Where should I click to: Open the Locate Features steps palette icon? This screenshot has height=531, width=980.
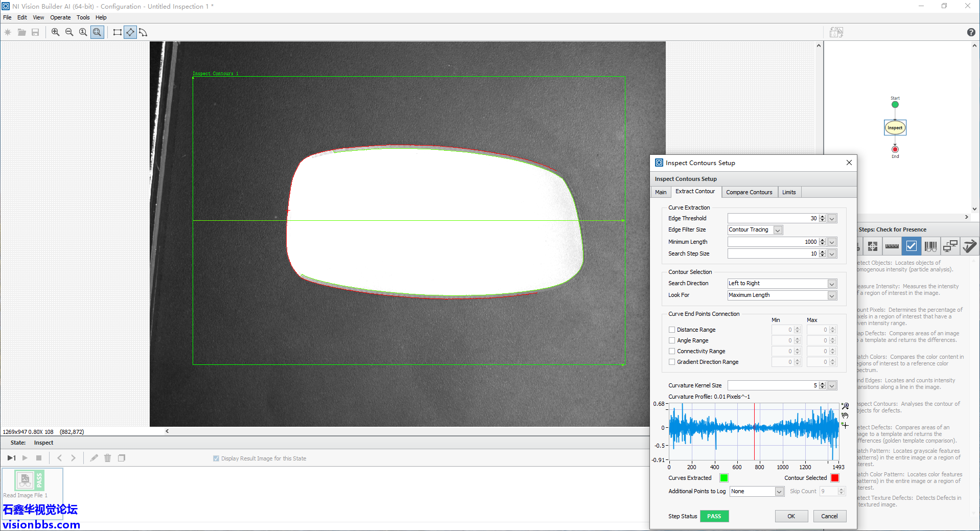point(873,246)
